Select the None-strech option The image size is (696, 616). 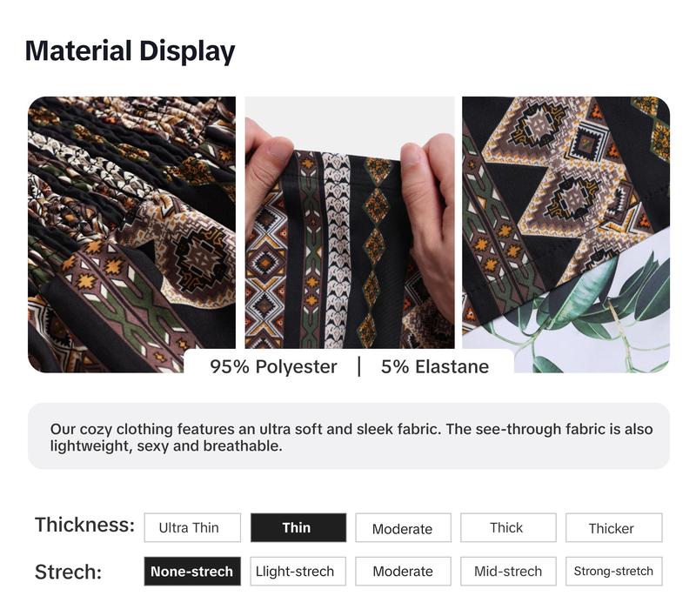point(192,571)
